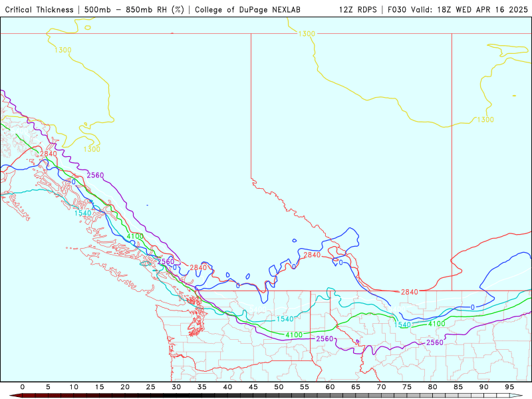Click the "F030 Valid: 18Z WED APR 16 2025" text
The height and width of the screenshot is (399, 532).
pos(458,10)
